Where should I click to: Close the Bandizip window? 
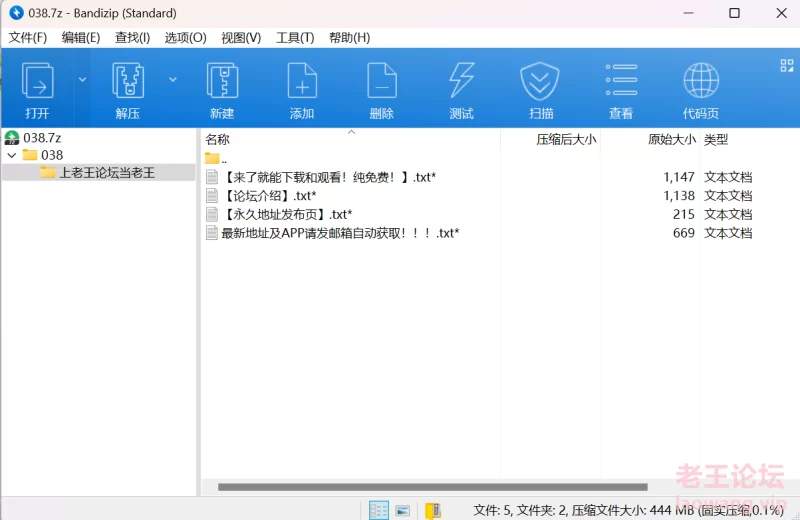(x=781, y=13)
